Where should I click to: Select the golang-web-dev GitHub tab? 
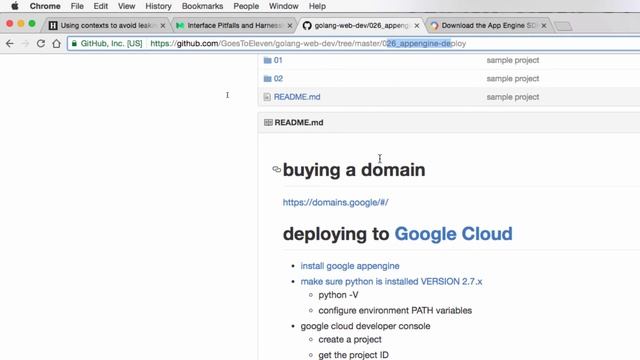click(361, 25)
